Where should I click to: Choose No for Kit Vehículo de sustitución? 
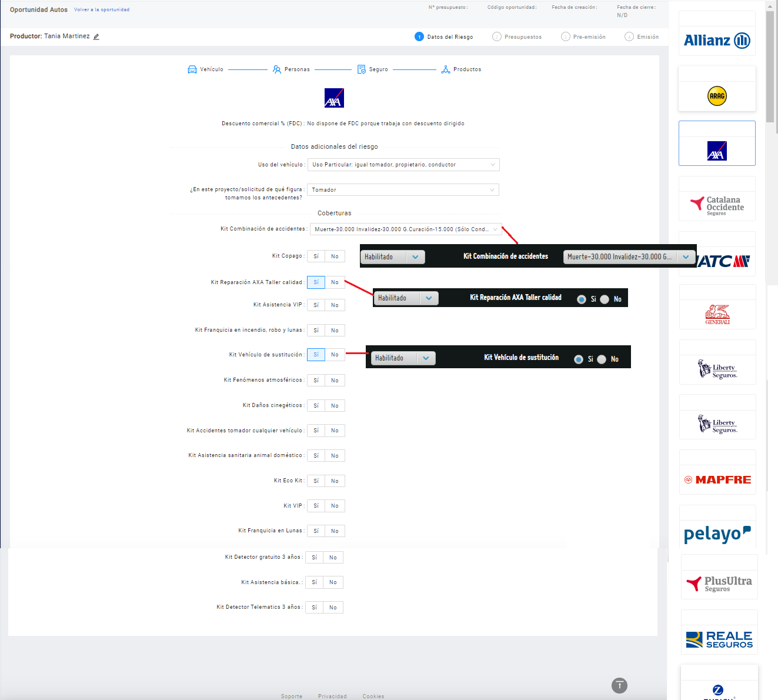tap(335, 355)
